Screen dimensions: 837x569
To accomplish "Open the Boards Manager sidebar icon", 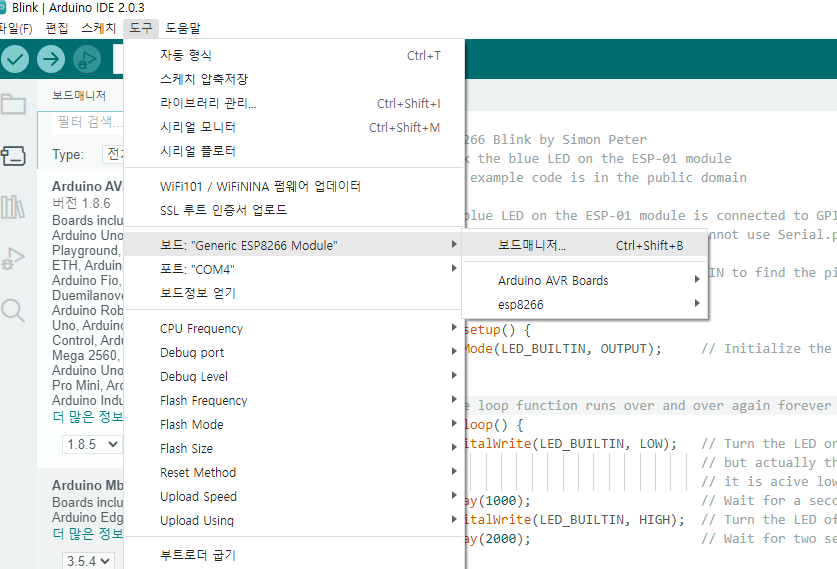I will 13,156.
